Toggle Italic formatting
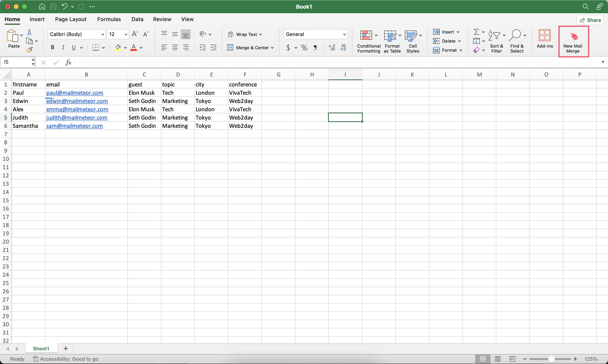 click(x=63, y=47)
